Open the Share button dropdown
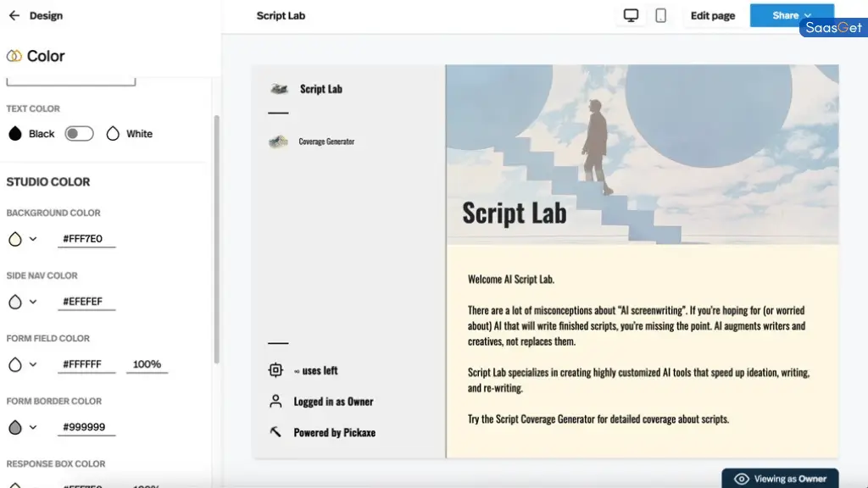This screenshot has height=488, width=868. (792, 15)
